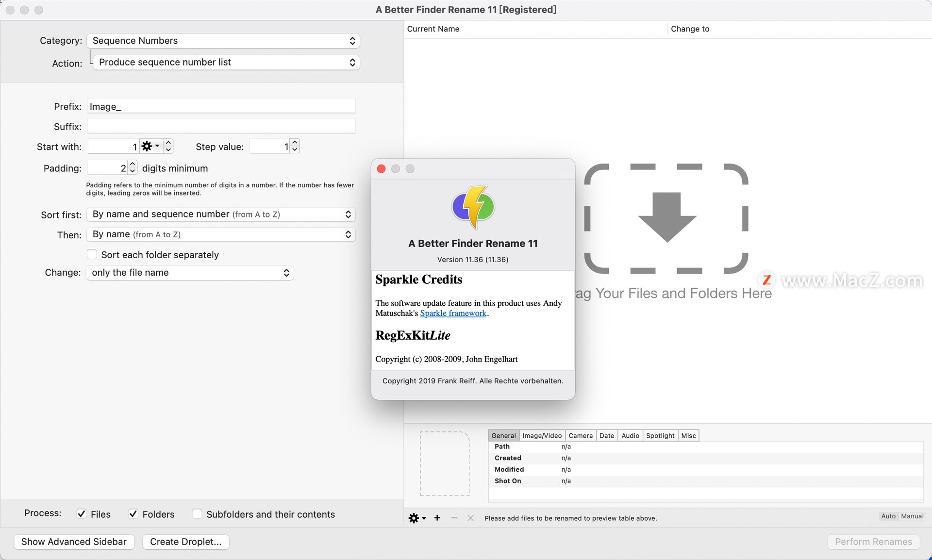Enable Subfolders and their contents

(197, 514)
